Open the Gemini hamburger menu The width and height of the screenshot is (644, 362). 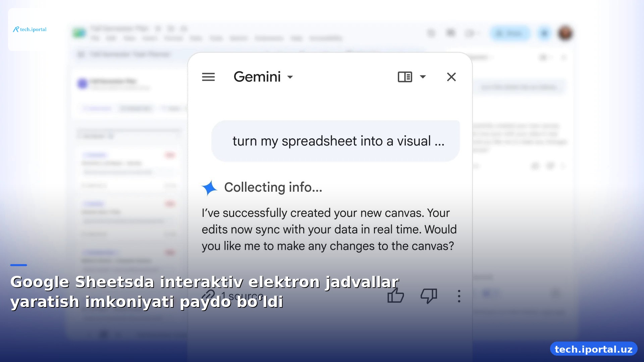coord(208,77)
